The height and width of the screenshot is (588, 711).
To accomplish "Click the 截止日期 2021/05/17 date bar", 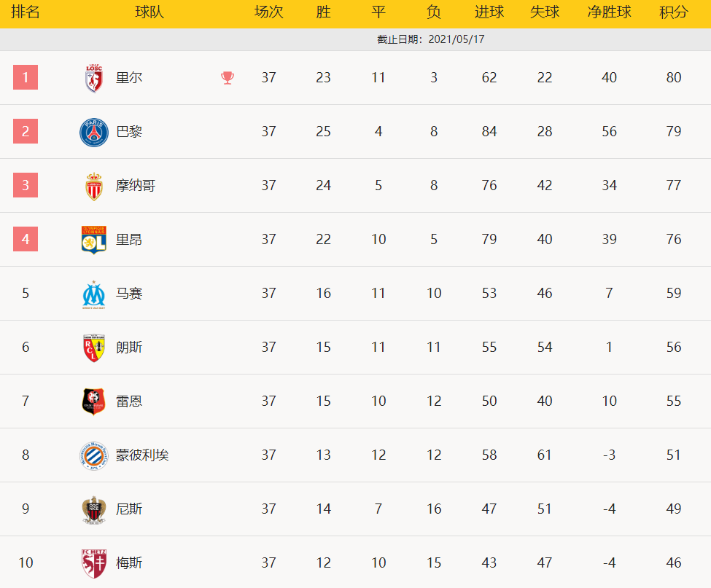I will [430, 39].
